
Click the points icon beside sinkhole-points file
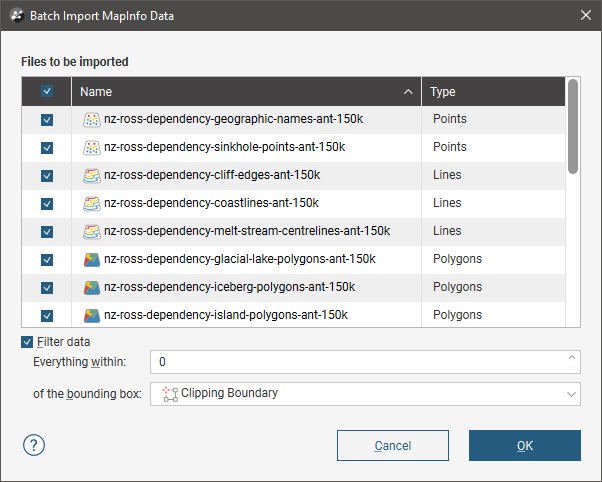tap(92, 147)
